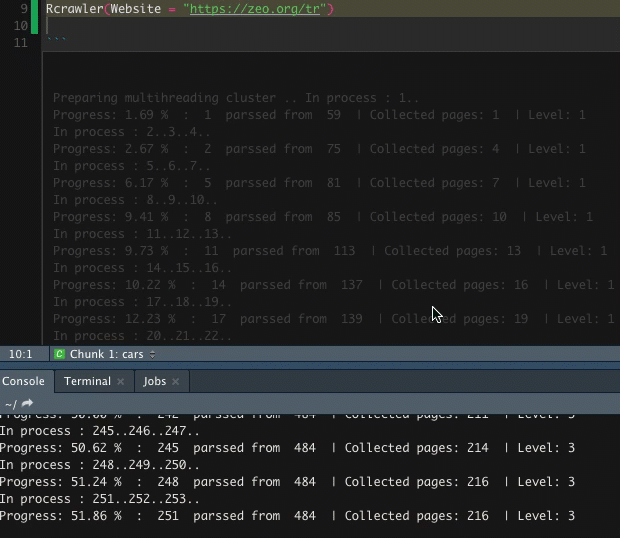The width and height of the screenshot is (620, 538).
Task: Click console line 'Progress: 51.24 %'
Action: (x=287, y=481)
